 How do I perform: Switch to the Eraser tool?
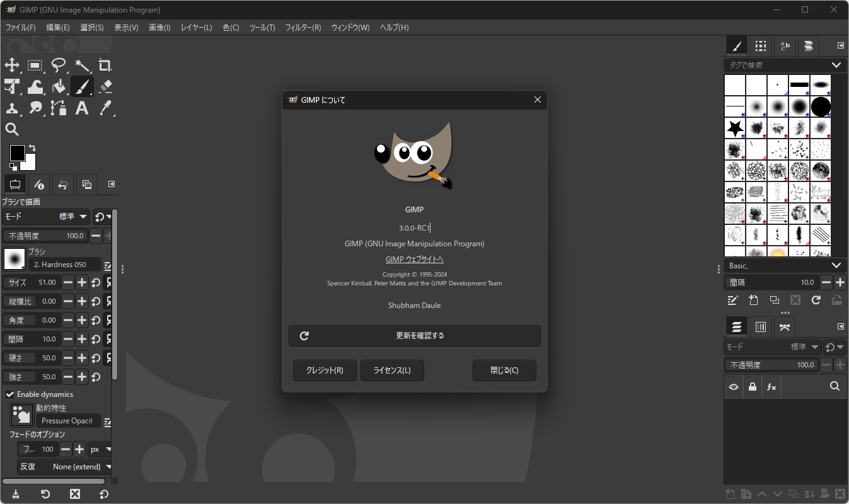(105, 86)
